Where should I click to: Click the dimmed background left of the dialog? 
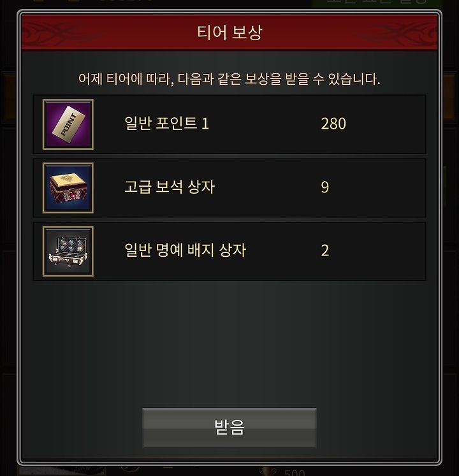8,243
